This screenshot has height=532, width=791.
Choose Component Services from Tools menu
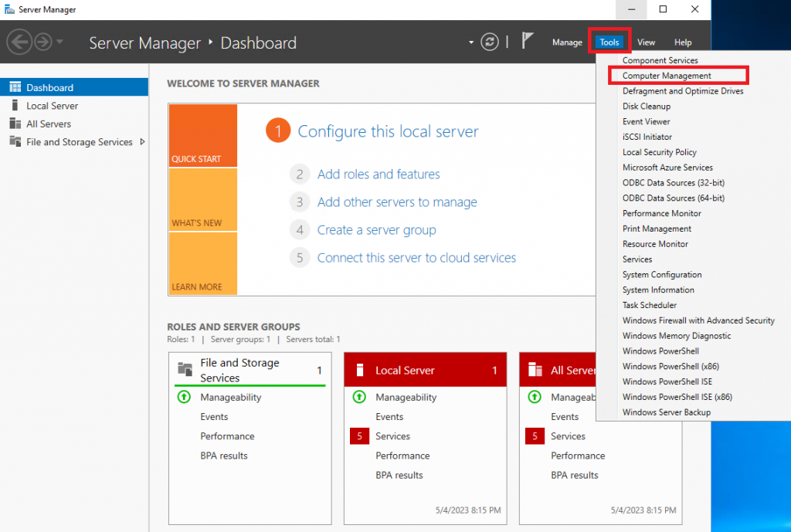coord(660,60)
